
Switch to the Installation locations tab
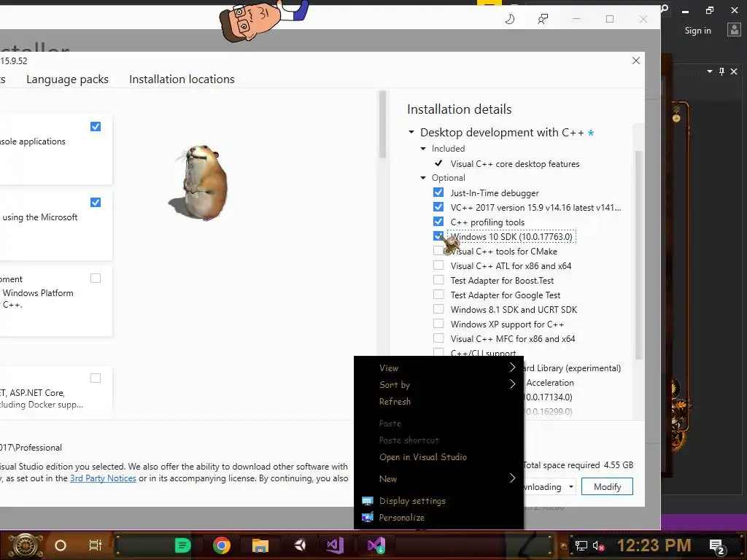[x=182, y=79]
